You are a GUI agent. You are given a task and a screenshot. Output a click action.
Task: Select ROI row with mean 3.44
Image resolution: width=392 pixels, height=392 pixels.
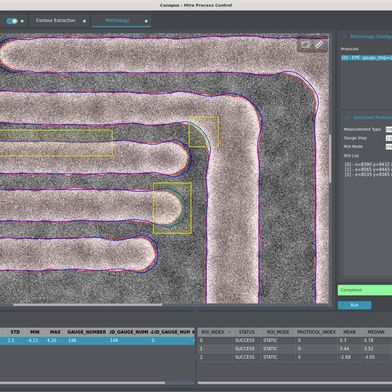point(295,349)
